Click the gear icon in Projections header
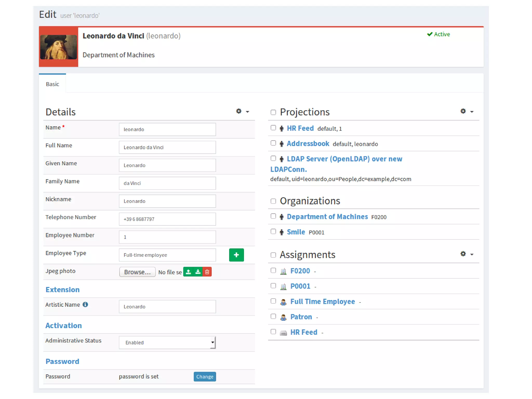Image resolution: width=532 pixels, height=399 pixels. click(463, 111)
